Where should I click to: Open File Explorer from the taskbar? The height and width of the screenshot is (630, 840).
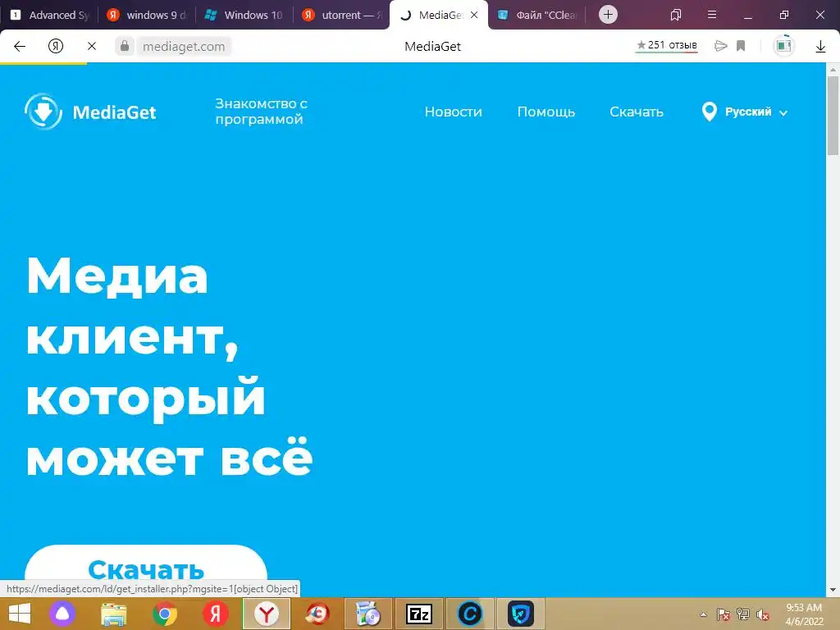coord(113,614)
